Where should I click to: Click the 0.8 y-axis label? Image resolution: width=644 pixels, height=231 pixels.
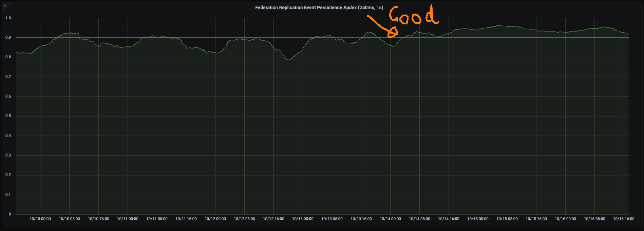(8, 57)
